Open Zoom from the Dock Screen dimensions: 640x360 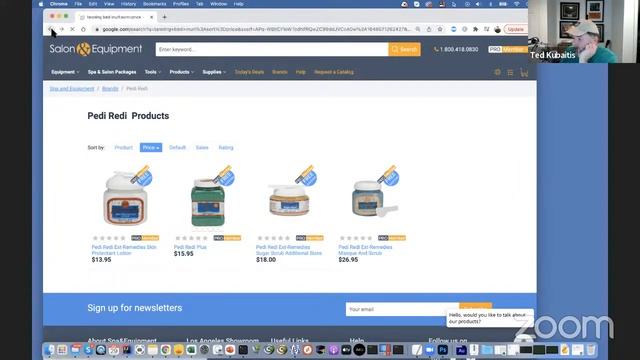(x=429, y=350)
